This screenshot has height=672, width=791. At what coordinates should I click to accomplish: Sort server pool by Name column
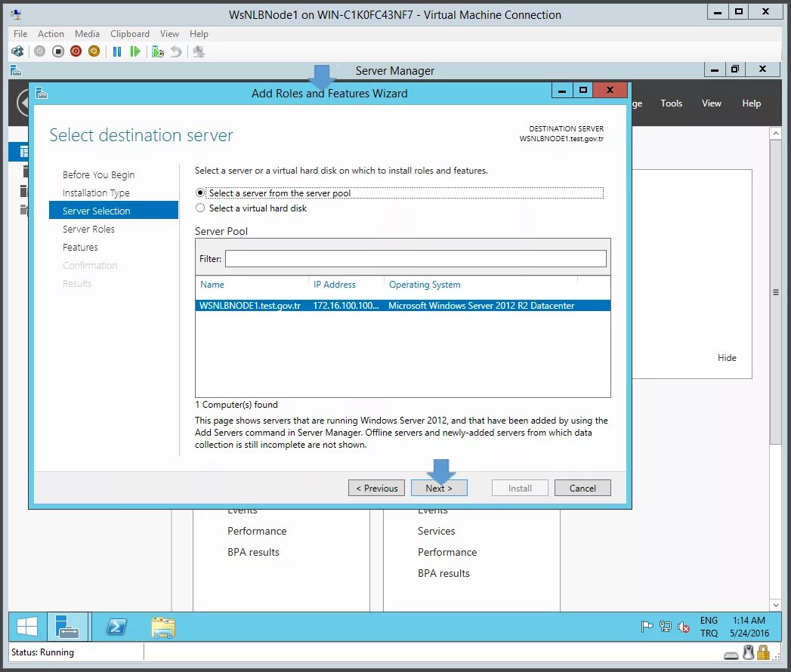pyautogui.click(x=212, y=285)
